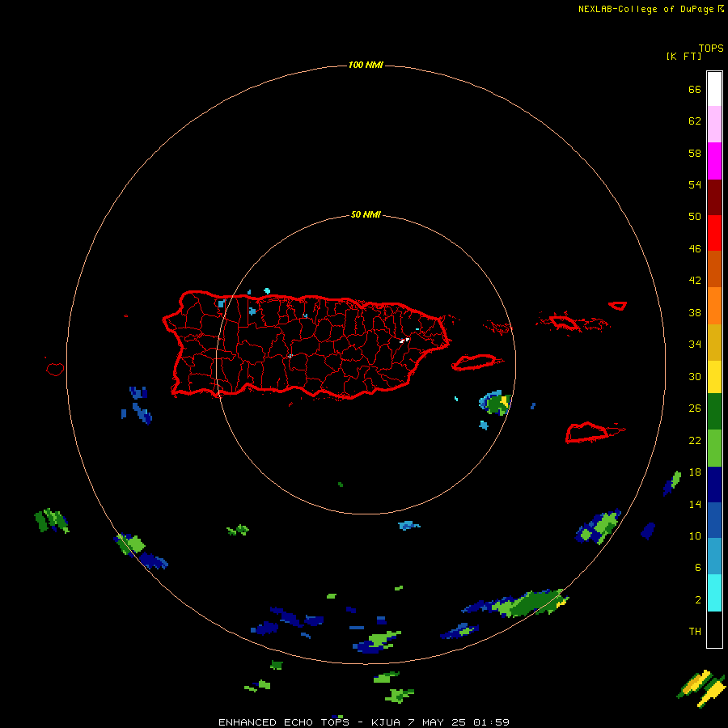The width and height of the screenshot is (728, 728).
Task: Click the TH threshold legend label
Action: tap(695, 632)
